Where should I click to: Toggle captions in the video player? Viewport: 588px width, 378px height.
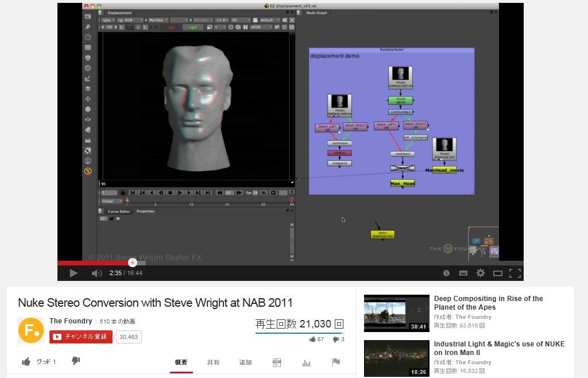coord(463,273)
